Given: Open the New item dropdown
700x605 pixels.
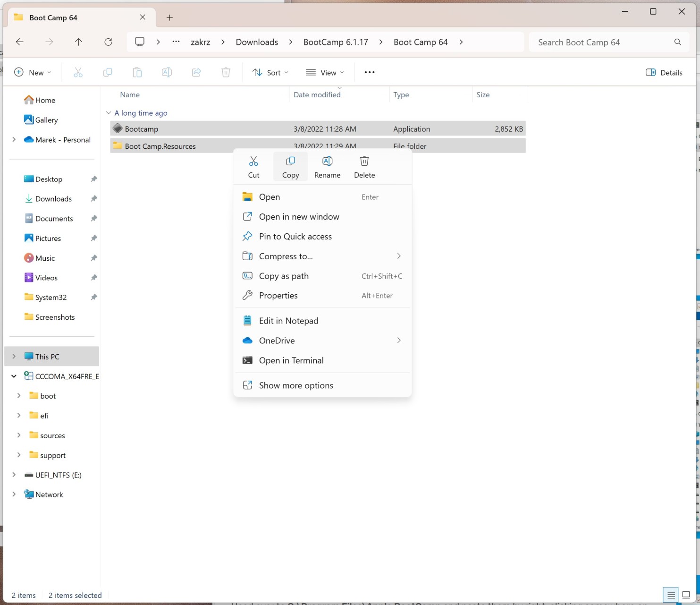Looking at the screenshot, I should (x=33, y=72).
